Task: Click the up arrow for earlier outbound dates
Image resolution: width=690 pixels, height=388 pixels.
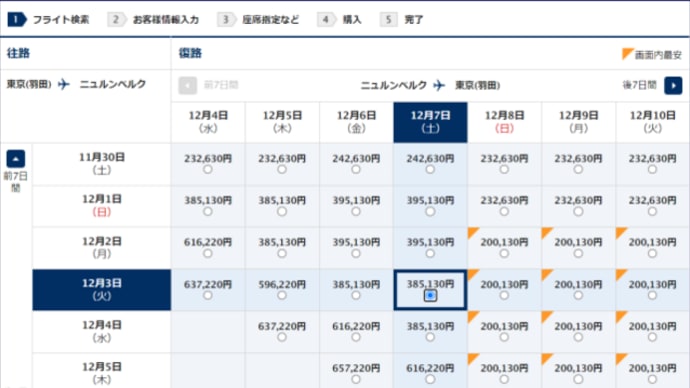Action: pos(16,159)
